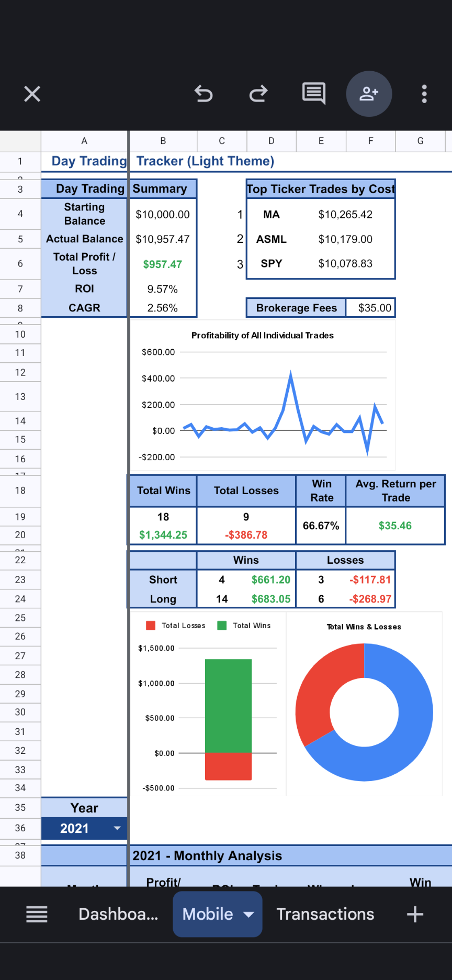This screenshot has height=980, width=452.
Task: Open the comments icon
Action: [314, 94]
